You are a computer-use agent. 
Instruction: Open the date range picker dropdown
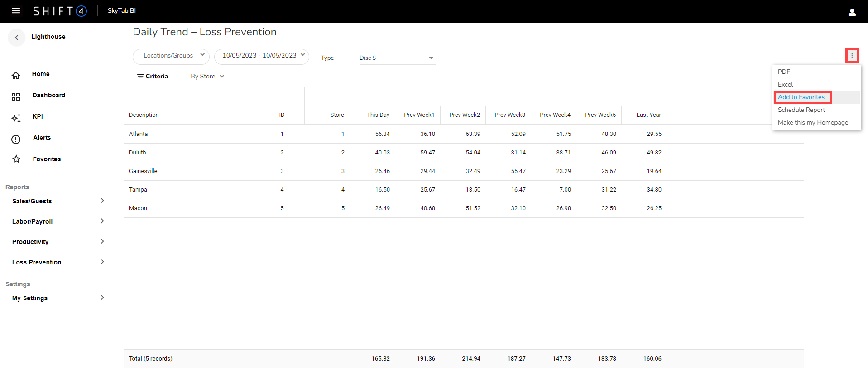tap(261, 56)
